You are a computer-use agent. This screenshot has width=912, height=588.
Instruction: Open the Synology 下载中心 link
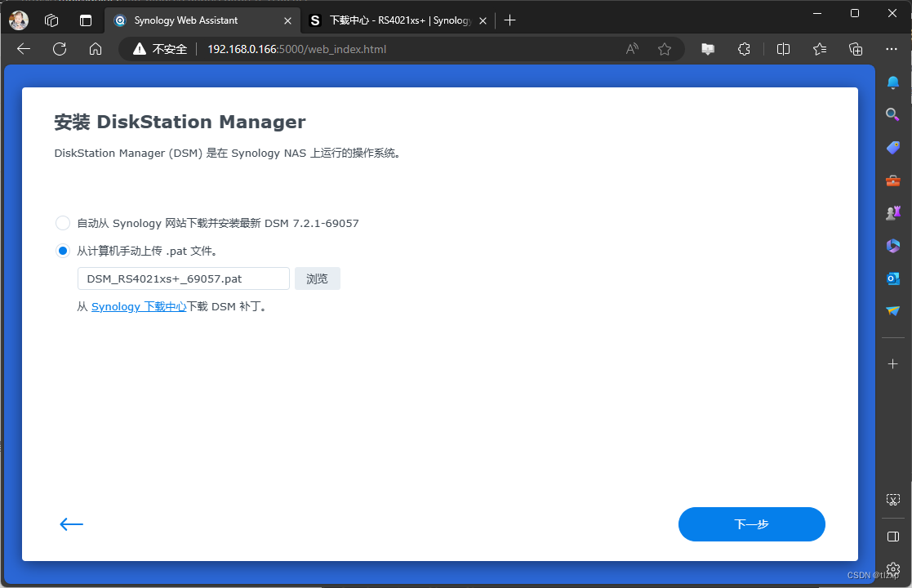(x=139, y=306)
